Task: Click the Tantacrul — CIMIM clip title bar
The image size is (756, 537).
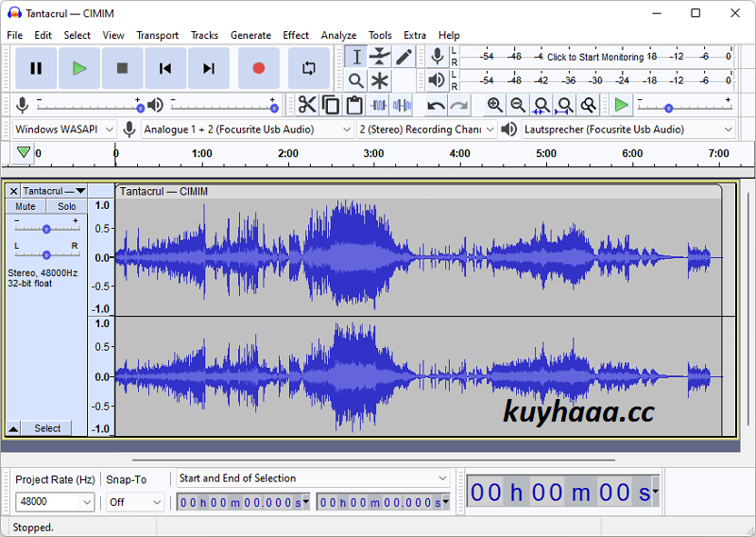Action: tap(418, 192)
